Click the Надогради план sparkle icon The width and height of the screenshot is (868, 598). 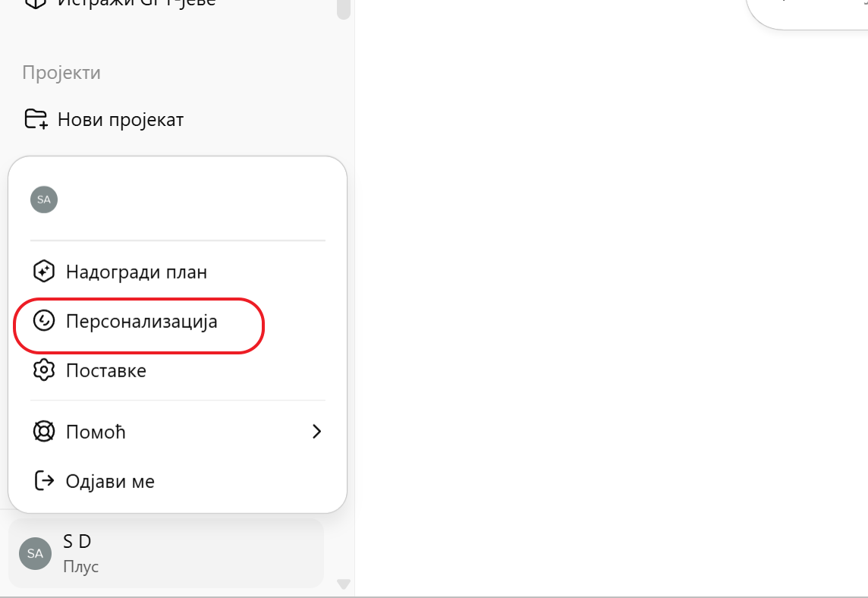44,272
